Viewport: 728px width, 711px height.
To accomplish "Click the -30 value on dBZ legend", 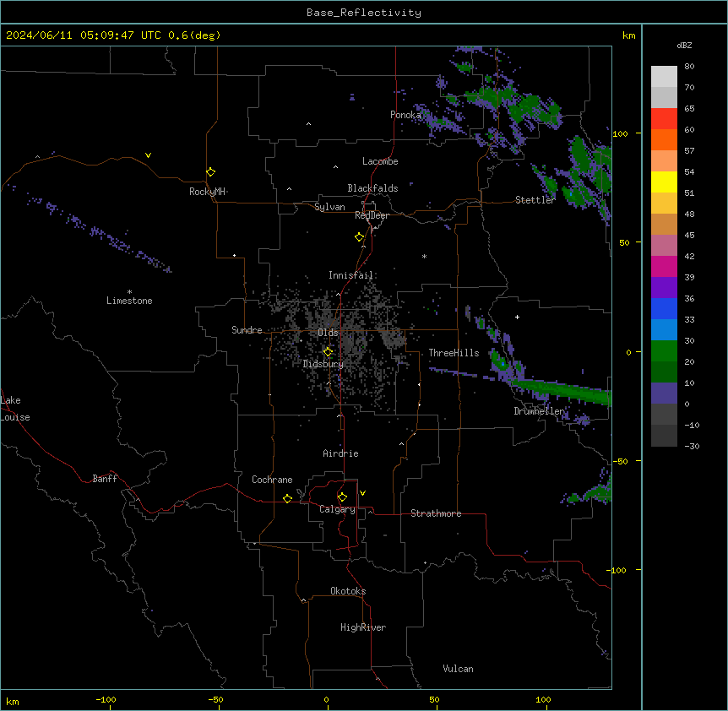I will 692,446.
